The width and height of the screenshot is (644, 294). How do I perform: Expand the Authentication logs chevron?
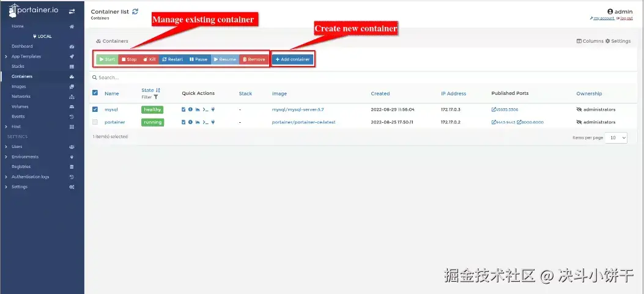pyautogui.click(x=6, y=177)
